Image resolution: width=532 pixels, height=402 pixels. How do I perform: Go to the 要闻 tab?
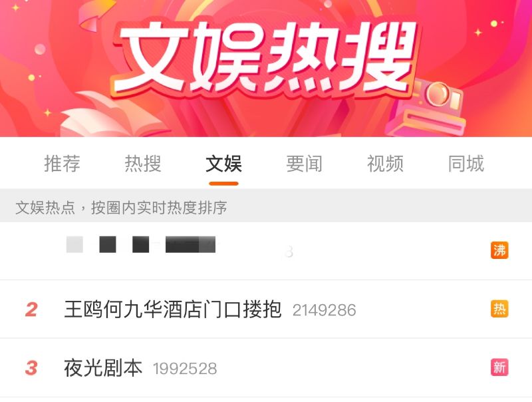(305, 164)
